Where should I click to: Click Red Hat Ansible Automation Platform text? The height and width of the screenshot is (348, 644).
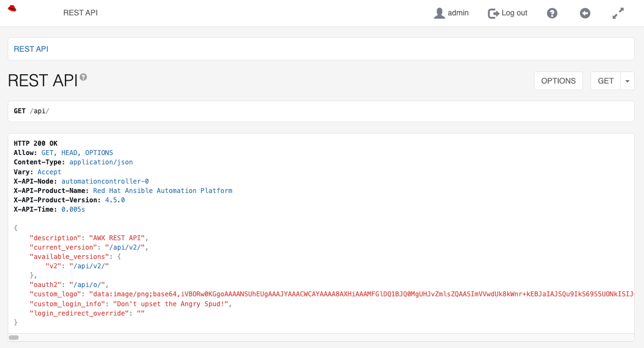coord(163,190)
